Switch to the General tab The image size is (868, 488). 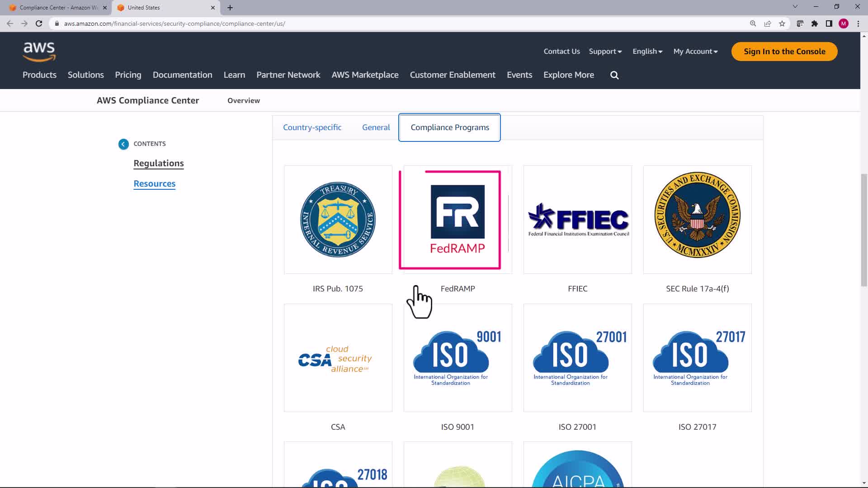click(376, 127)
